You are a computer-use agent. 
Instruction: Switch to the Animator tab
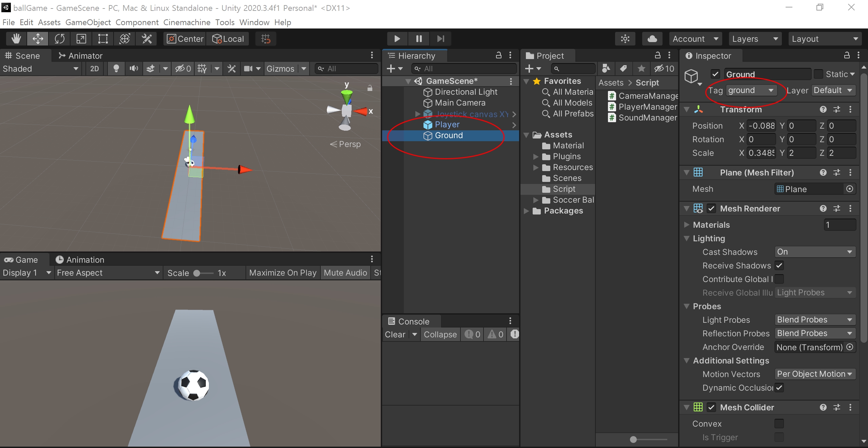tap(81, 56)
